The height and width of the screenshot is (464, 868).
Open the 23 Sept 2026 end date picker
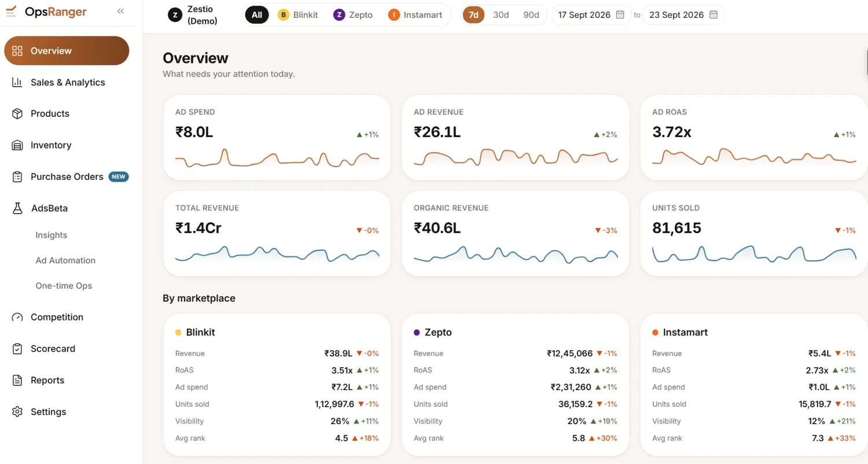pos(683,15)
